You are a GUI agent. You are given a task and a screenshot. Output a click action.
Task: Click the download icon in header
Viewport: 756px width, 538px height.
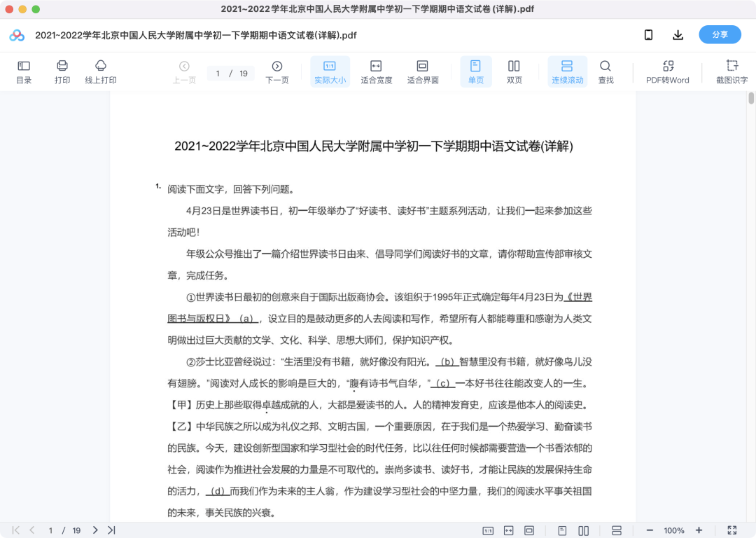point(678,35)
